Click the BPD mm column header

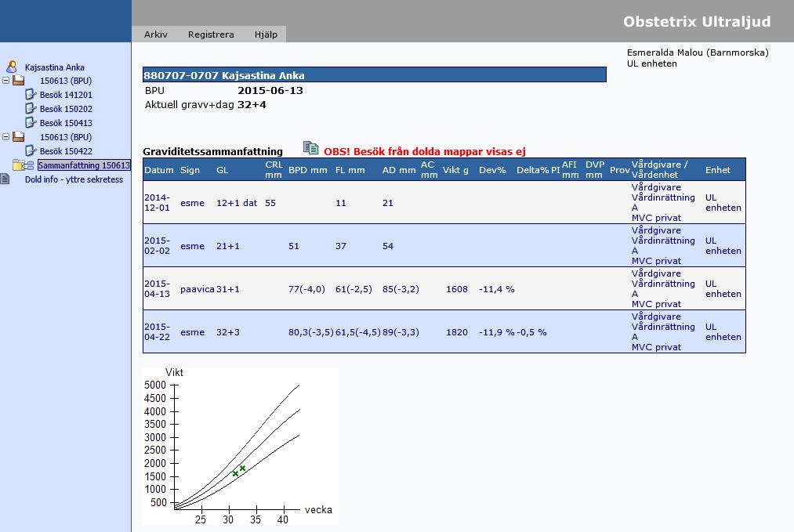[x=308, y=170]
